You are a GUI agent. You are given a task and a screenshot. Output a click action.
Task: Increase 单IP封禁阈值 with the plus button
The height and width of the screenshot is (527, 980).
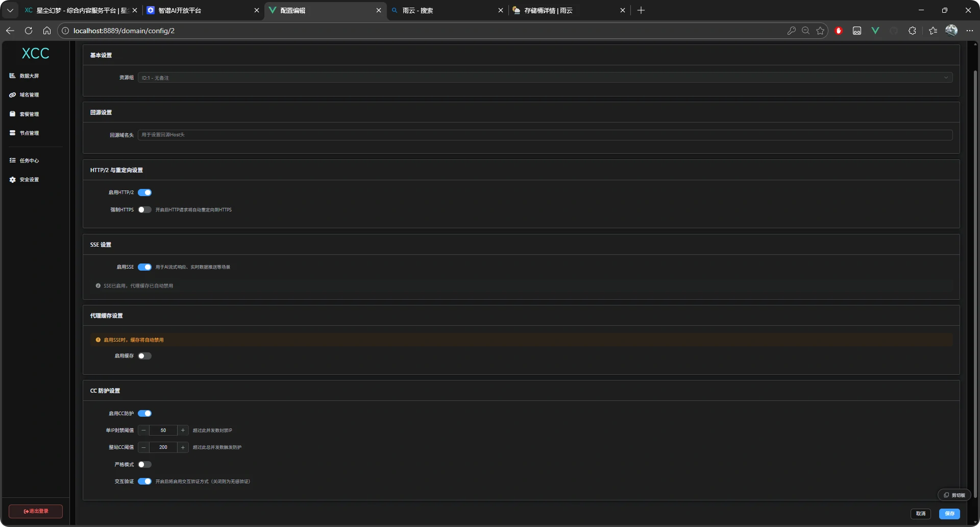point(183,430)
